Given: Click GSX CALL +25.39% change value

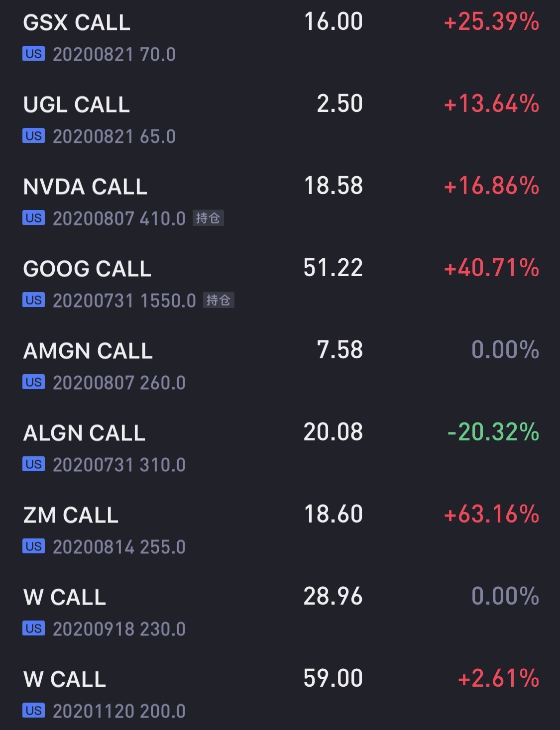Looking at the screenshot, I should click(x=491, y=22).
